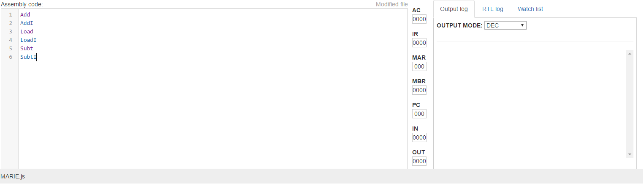Click the MBR register value box
The image size is (644, 189).
point(419,90)
